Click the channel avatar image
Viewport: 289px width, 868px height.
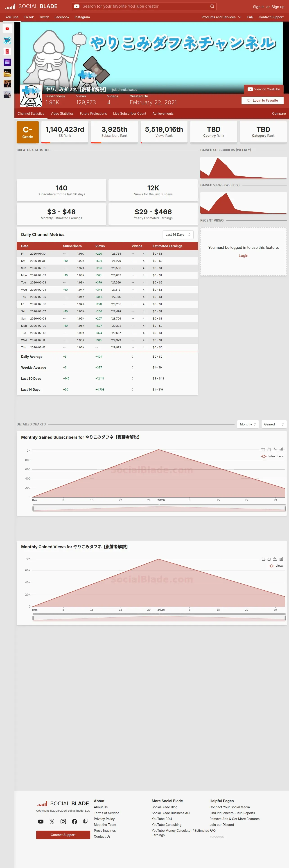click(x=31, y=96)
